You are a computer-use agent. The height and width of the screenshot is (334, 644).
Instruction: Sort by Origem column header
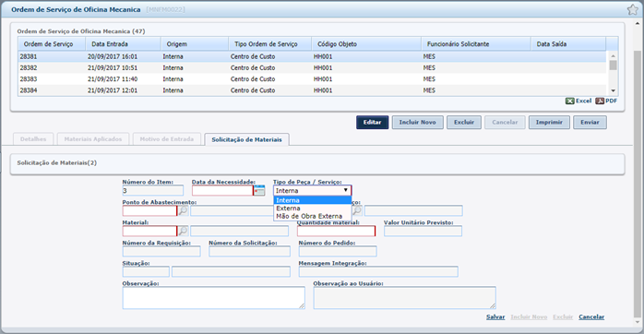click(x=195, y=44)
